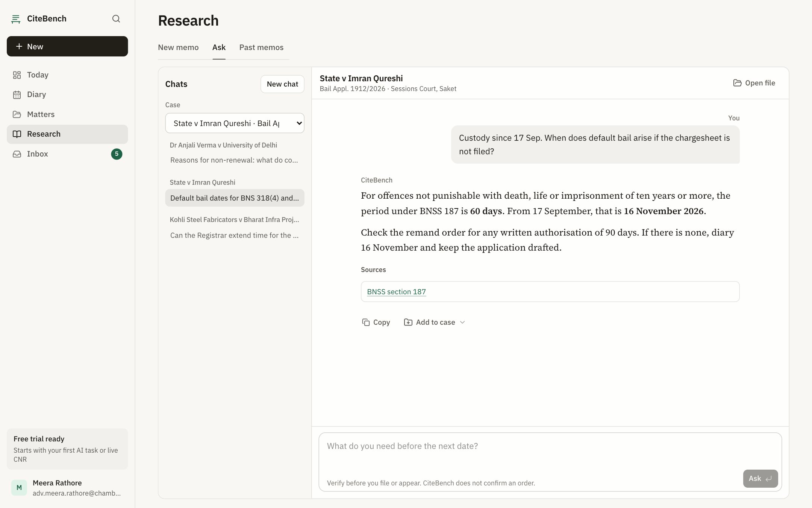The image size is (812, 508).
Task: Click the Inbox tray icon
Action: point(17,154)
